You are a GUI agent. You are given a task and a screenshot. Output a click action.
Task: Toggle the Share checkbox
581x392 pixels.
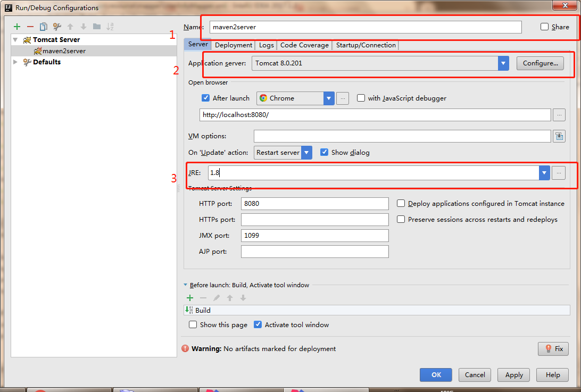pos(544,27)
